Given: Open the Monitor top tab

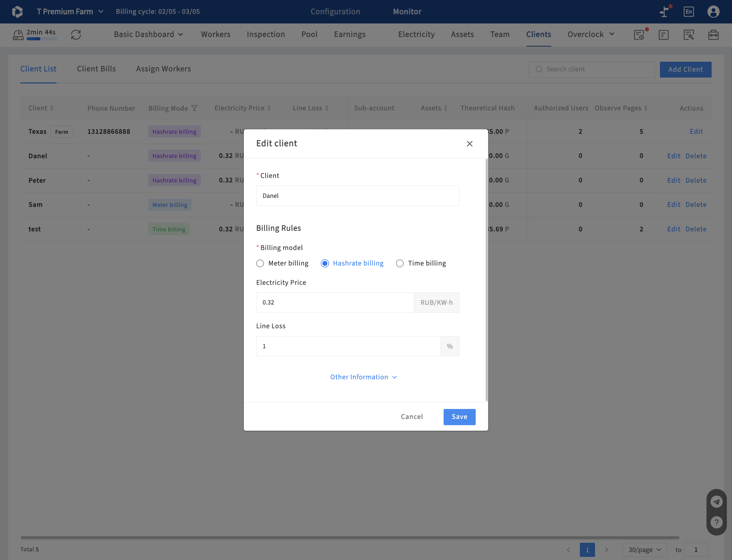Looking at the screenshot, I should point(407,12).
